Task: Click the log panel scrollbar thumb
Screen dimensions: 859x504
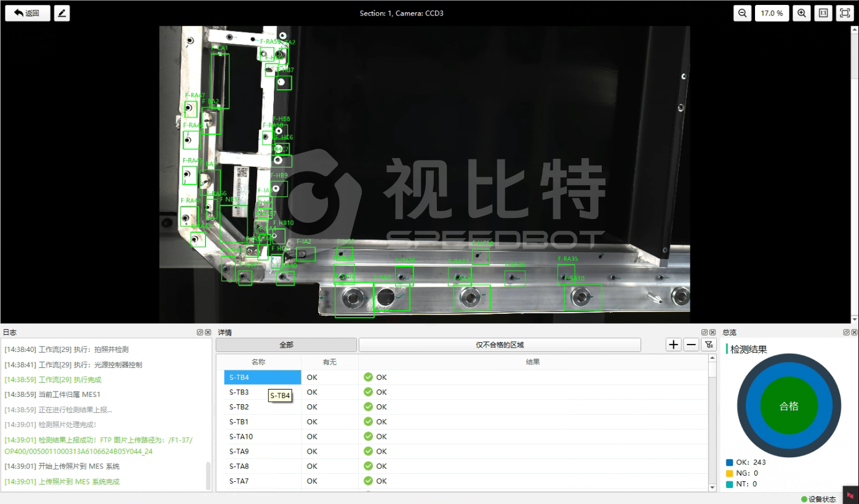Action: [x=208, y=476]
